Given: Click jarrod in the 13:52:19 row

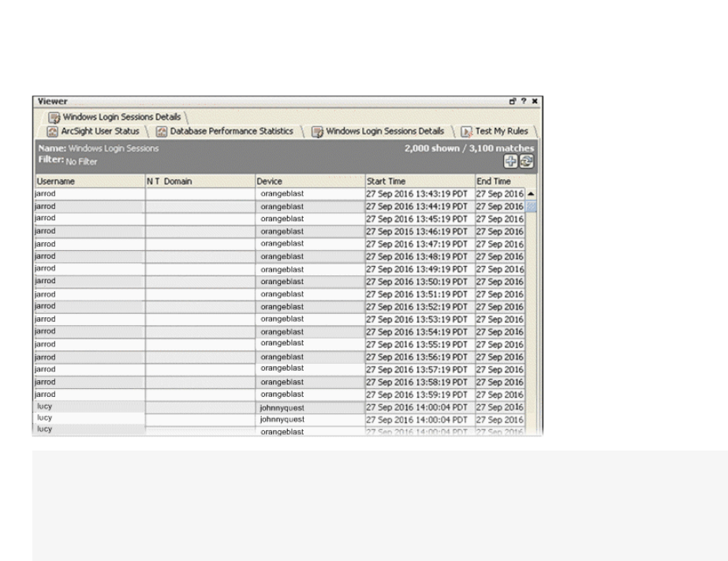Looking at the screenshot, I should tap(45, 306).
